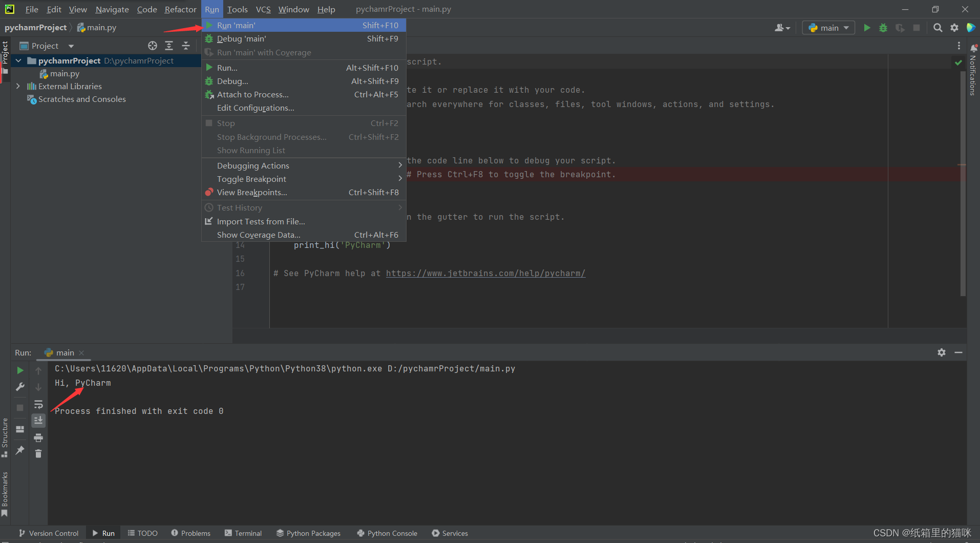
Task: Select Debug 'main' menu entry
Action: [304, 38]
